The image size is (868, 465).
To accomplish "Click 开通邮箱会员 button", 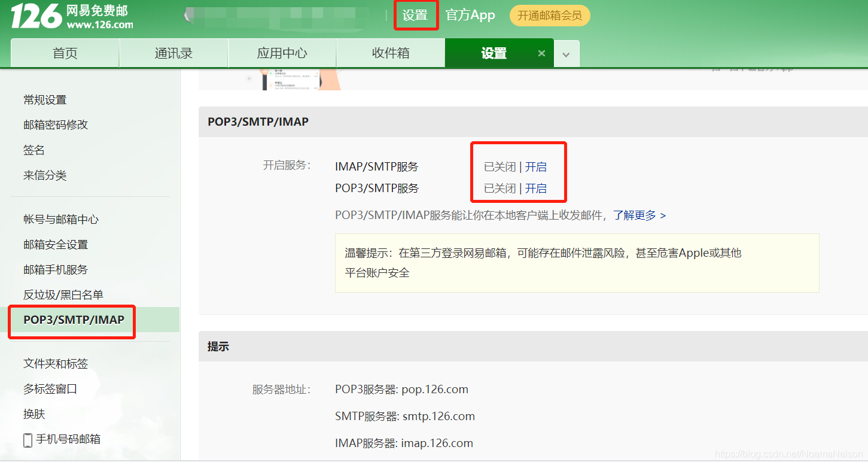I will [550, 16].
